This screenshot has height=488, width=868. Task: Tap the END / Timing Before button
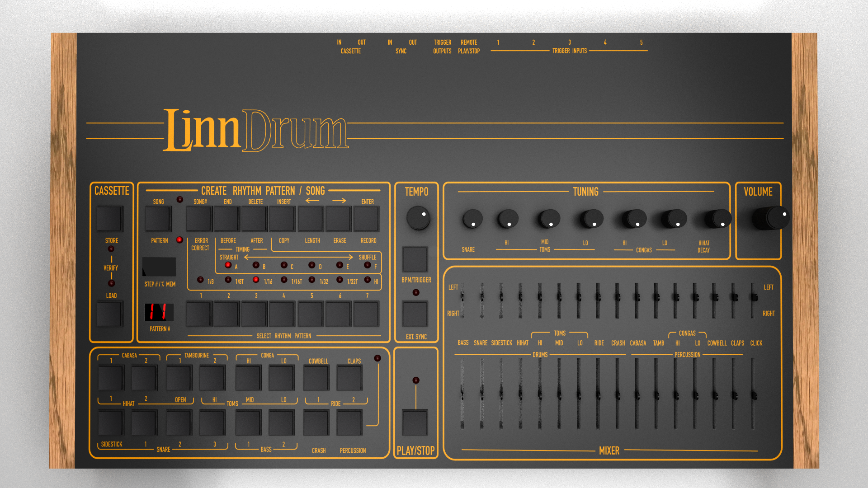click(226, 219)
